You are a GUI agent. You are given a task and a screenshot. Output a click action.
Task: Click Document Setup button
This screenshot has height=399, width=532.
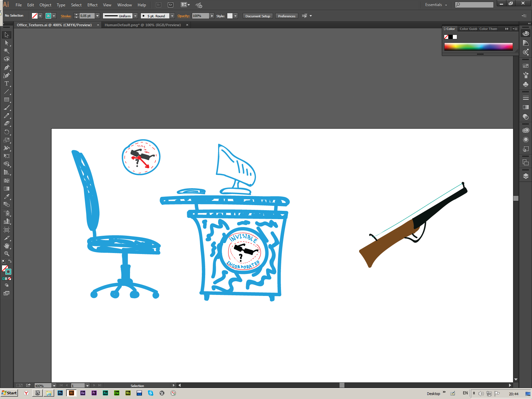pos(258,16)
